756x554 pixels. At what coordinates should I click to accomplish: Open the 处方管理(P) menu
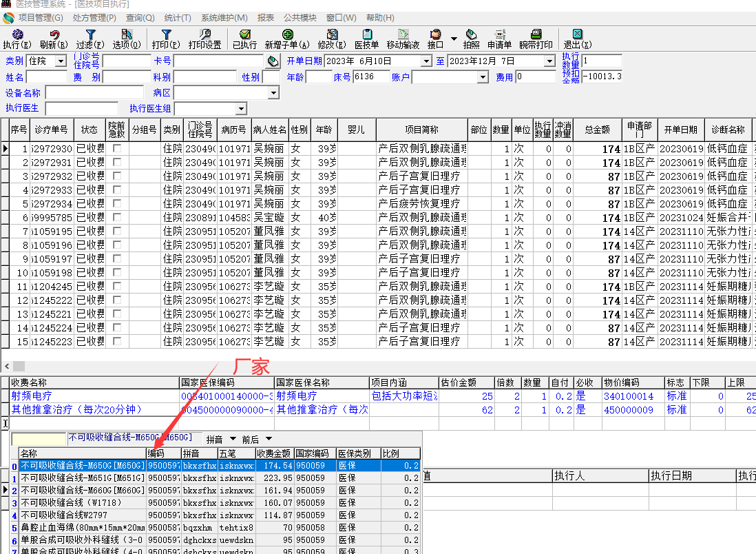[94, 17]
